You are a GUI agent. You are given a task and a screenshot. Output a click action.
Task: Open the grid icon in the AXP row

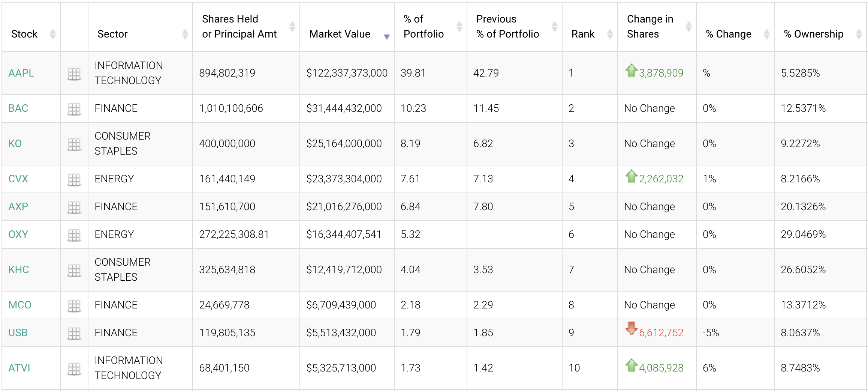74,208
